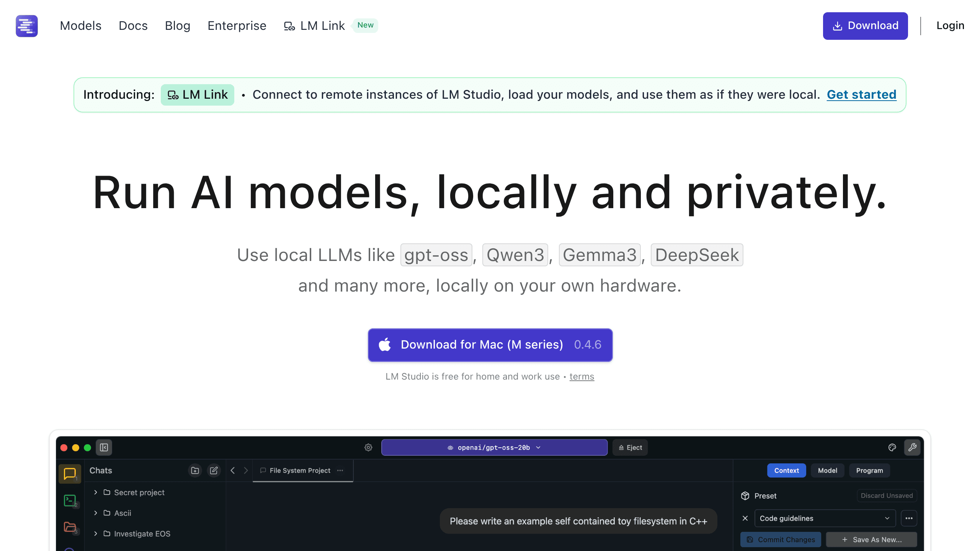Click the Chats panel heading

[x=101, y=470]
